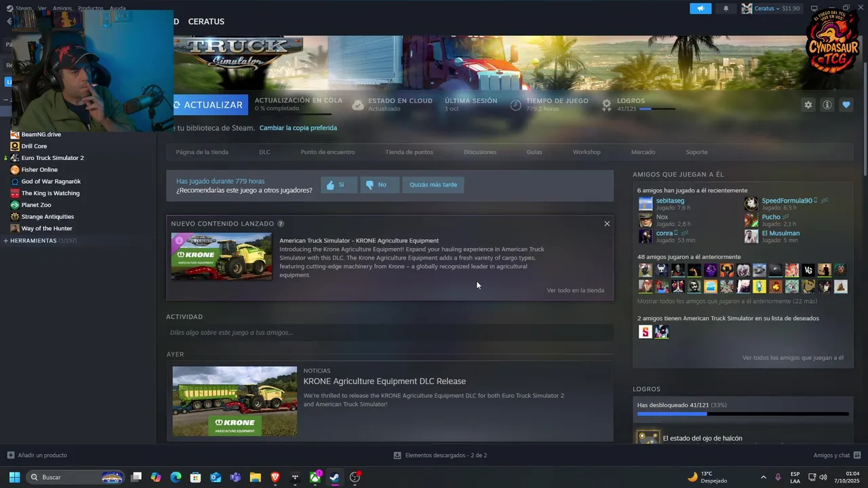Click Mostrar todos los amigos que jugaron anteriormente
This screenshot has width=868, height=488.
click(x=727, y=301)
